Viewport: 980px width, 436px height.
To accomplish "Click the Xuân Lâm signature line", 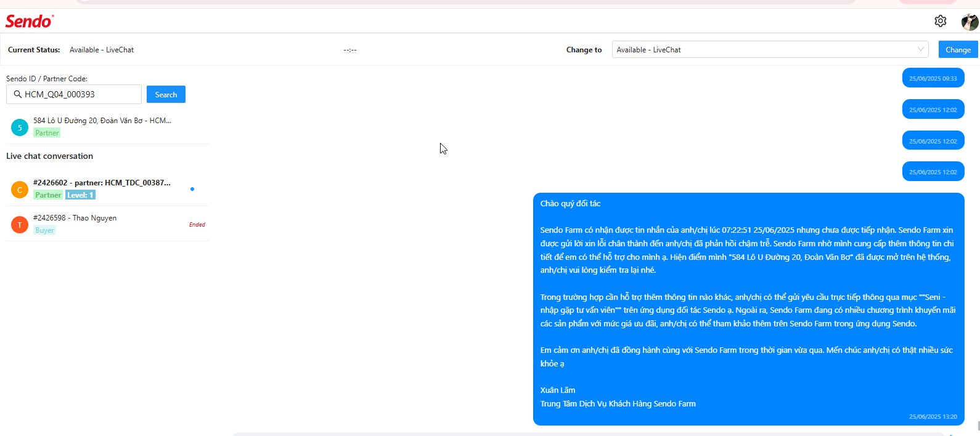I will (558, 390).
